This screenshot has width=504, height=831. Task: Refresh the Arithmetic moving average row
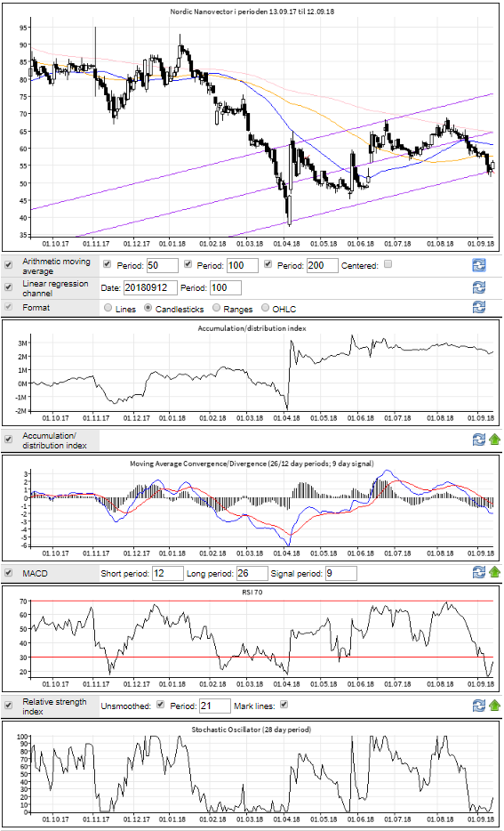pos(479,265)
